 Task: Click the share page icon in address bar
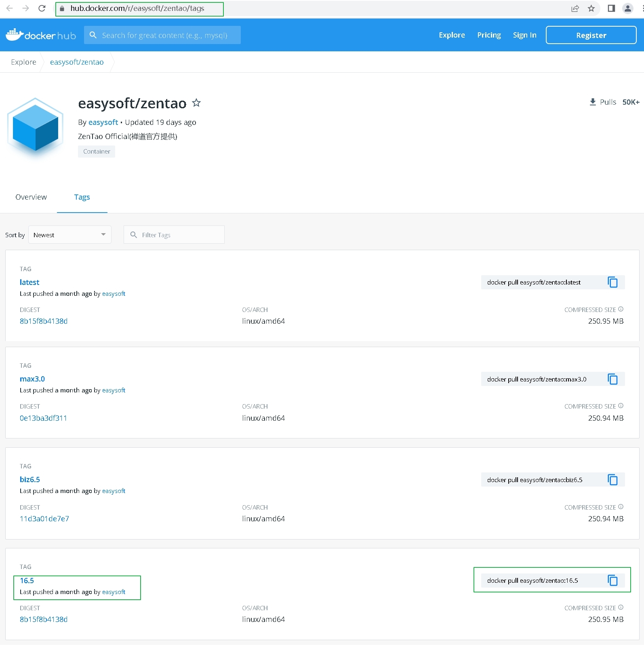[x=575, y=8]
